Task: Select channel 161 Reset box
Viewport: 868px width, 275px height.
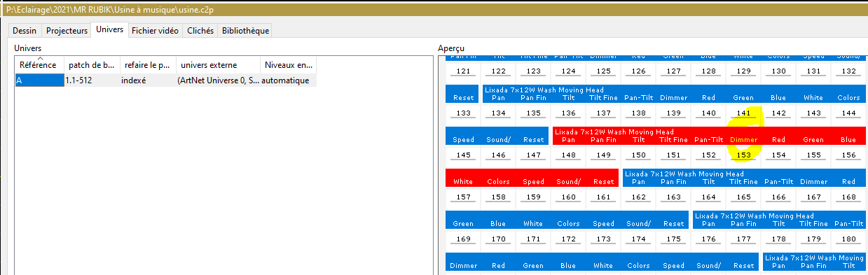Action: [x=603, y=197]
